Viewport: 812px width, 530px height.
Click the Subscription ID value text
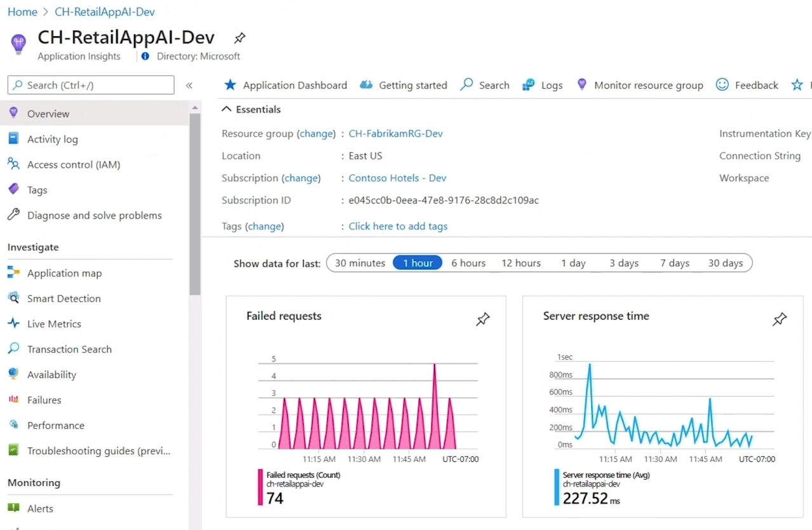tap(443, 200)
